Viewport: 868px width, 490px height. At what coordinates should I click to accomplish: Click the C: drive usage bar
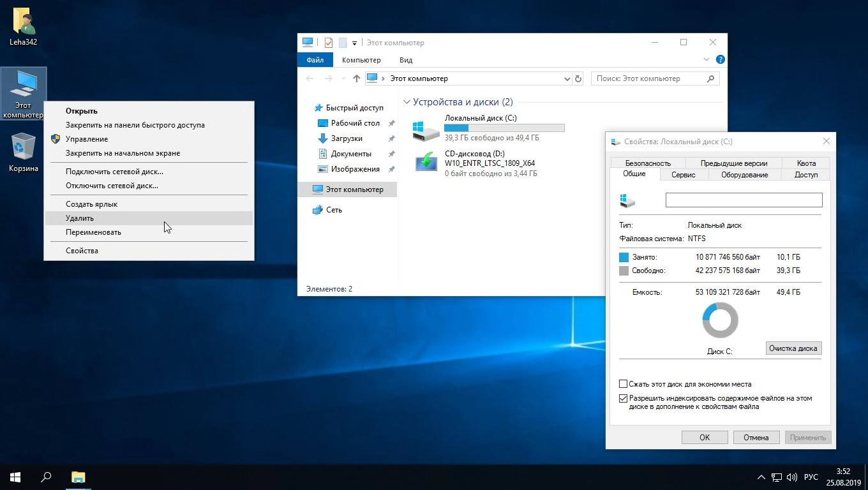click(x=504, y=128)
